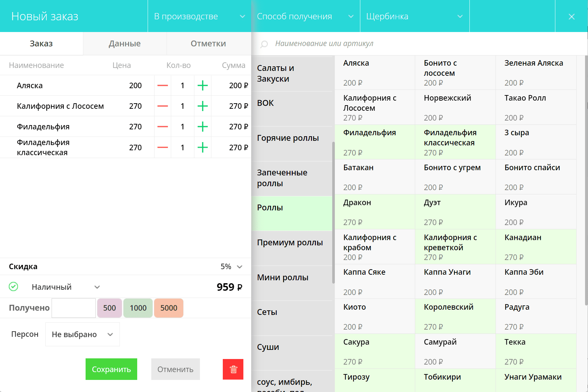Image resolution: width=588 pixels, height=392 pixels.
Task: Add Самурай product tile
Action: (x=455, y=351)
